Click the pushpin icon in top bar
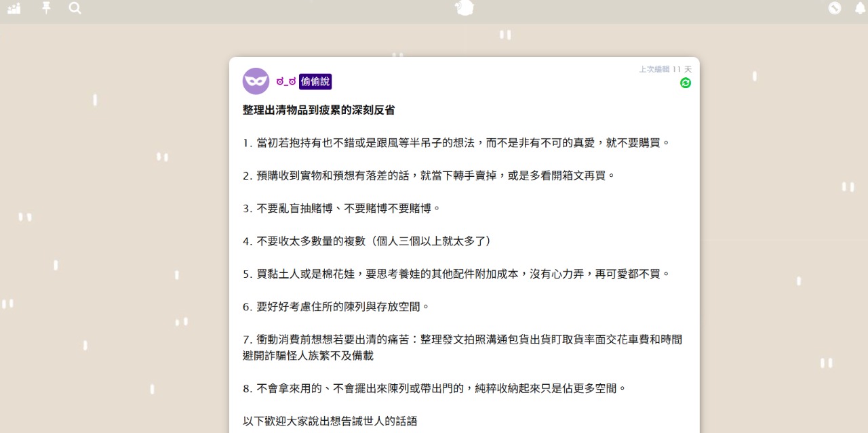The width and height of the screenshot is (868, 433). (46, 7)
